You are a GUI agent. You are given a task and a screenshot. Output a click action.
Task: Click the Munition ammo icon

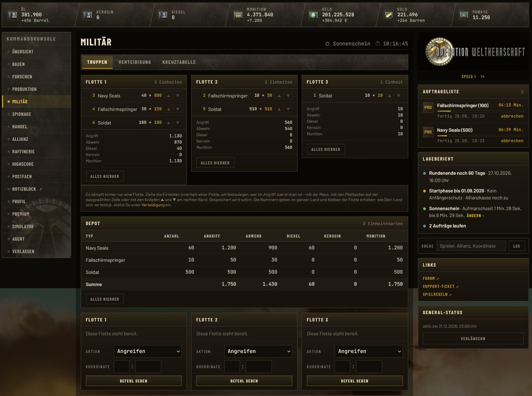[238, 15]
